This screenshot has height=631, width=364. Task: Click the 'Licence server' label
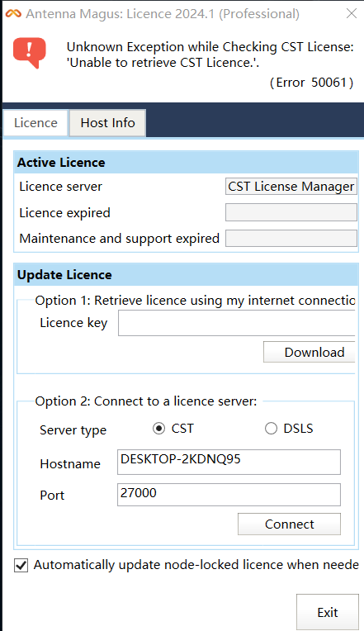click(x=61, y=187)
